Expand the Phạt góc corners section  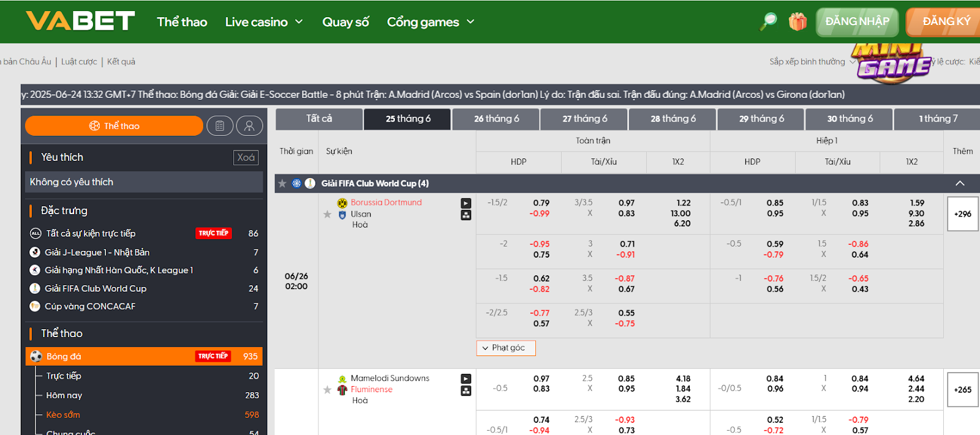pos(506,348)
